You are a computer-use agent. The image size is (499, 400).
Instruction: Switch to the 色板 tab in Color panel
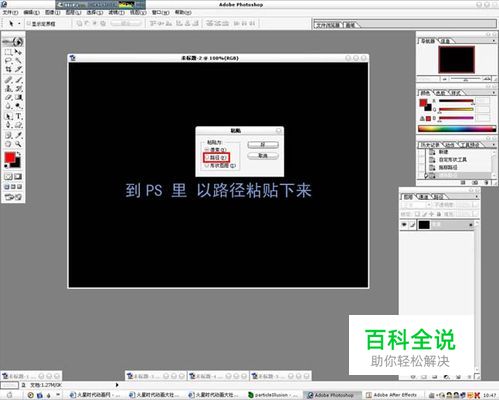click(x=441, y=93)
